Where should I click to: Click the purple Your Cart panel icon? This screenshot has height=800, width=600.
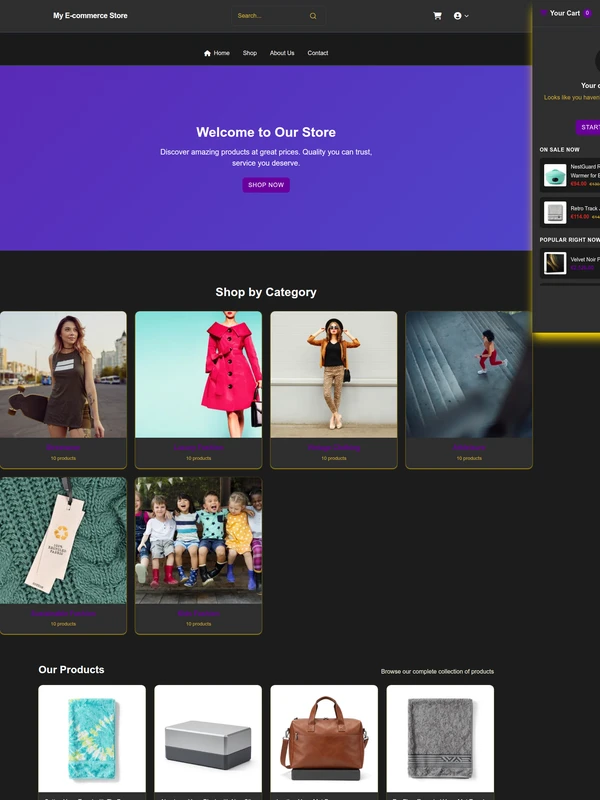(x=543, y=13)
